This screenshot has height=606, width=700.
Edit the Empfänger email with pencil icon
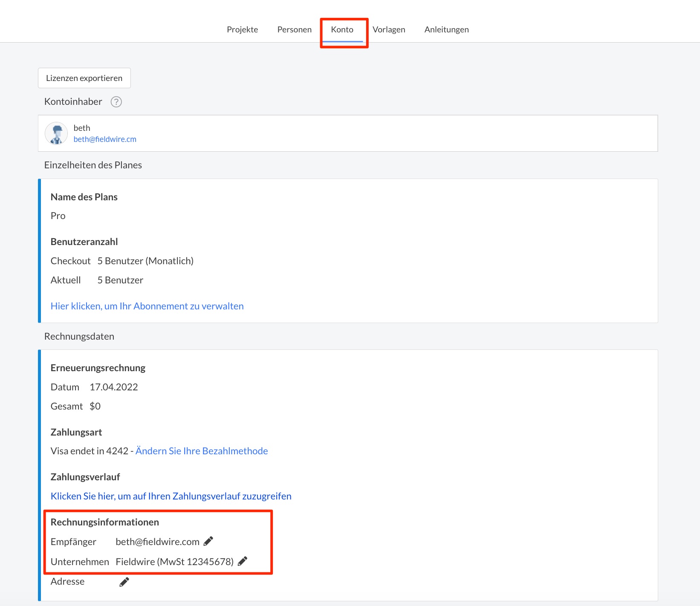click(208, 541)
